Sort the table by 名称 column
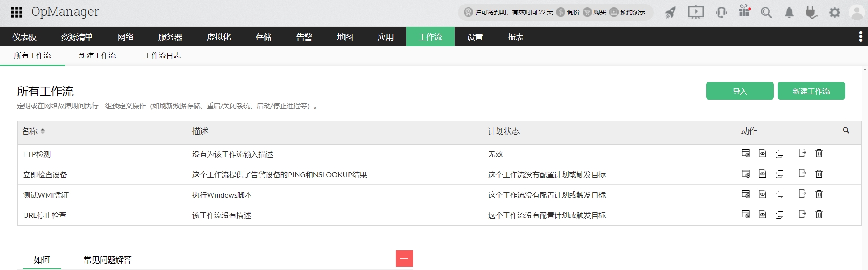Viewport: 868px width, 270px height. coord(33,131)
